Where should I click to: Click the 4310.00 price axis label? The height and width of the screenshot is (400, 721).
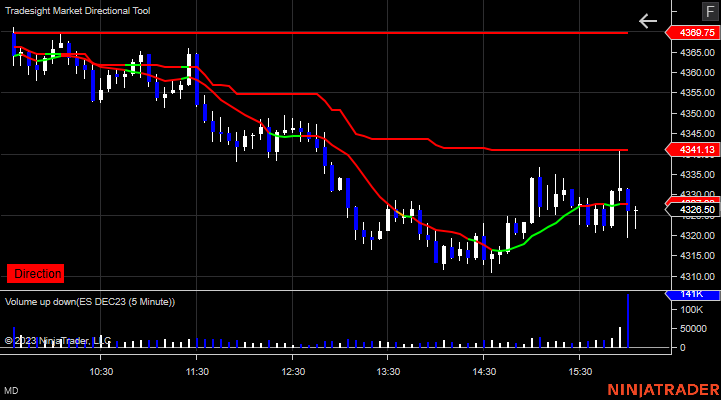click(697, 276)
